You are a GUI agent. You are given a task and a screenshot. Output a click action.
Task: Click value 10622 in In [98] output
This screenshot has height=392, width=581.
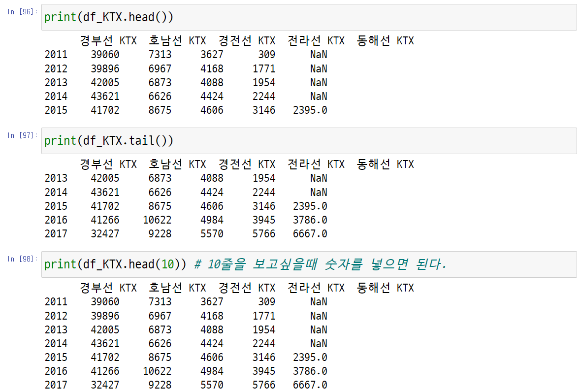(x=158, y=371)
